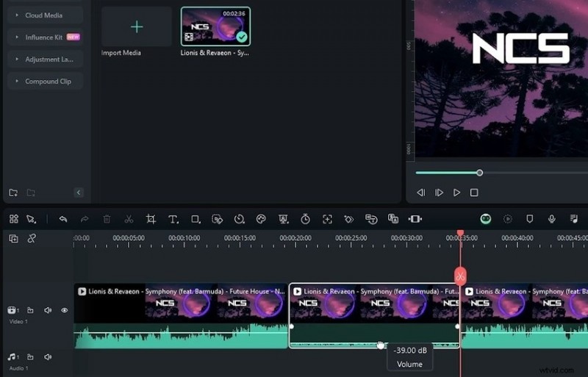Click the Audio 1 music note icon
Screen dimensions: 588x377
(12, 357)
